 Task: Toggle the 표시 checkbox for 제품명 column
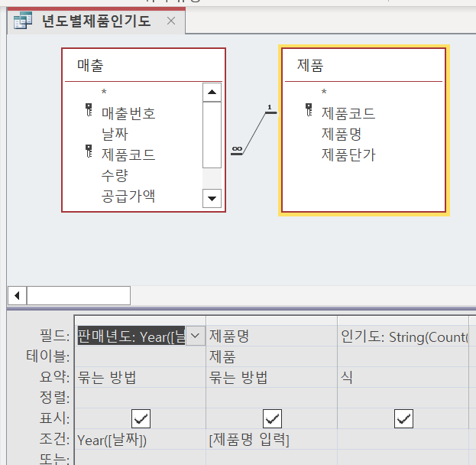tap(272, 418)
